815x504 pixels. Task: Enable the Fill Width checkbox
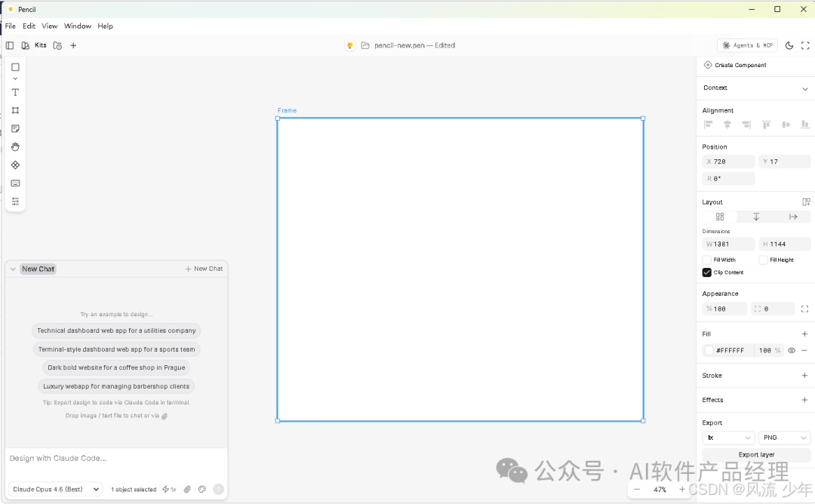pos(707,260)
